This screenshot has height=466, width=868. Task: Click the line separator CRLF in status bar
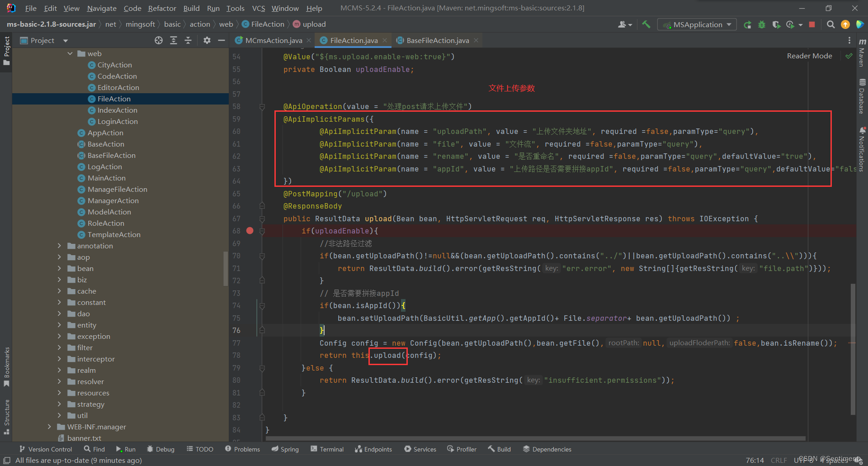click(778, 460)
